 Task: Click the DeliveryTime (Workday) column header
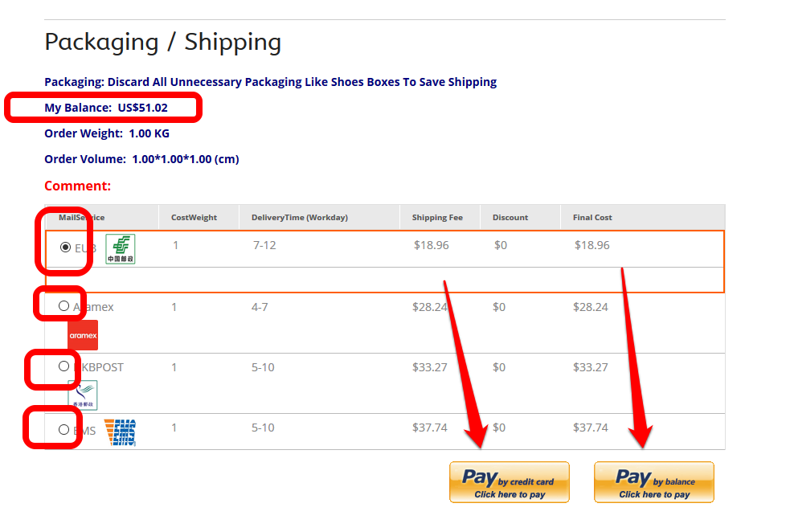coord(300,217)
